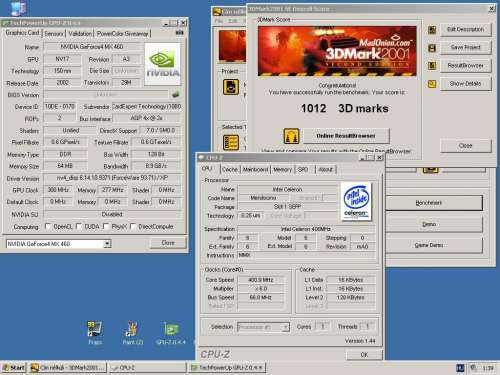This screenshot has width=500, height=375.
Task: Open the Paint desktop shortcut icon
Action: 132,329
